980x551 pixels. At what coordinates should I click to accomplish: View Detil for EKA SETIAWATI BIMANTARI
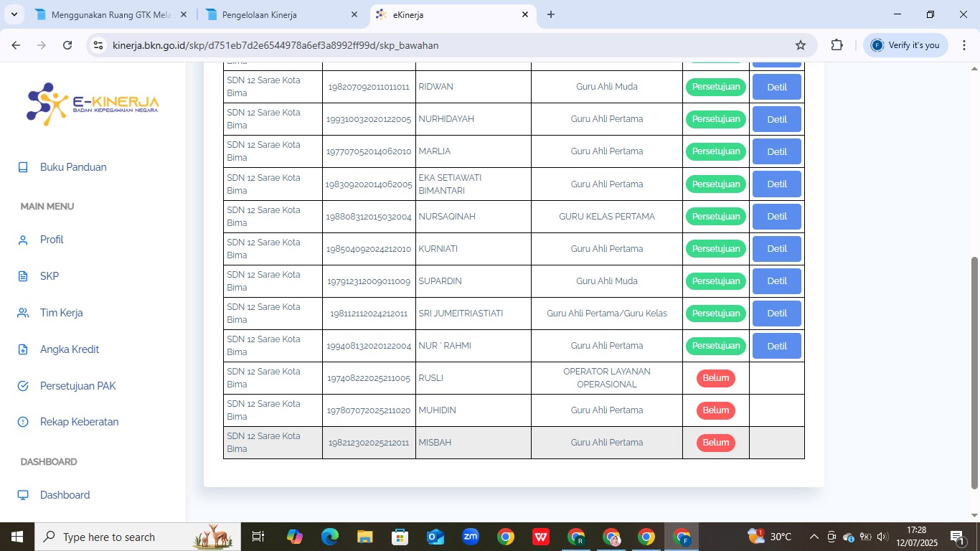[777, 184]
